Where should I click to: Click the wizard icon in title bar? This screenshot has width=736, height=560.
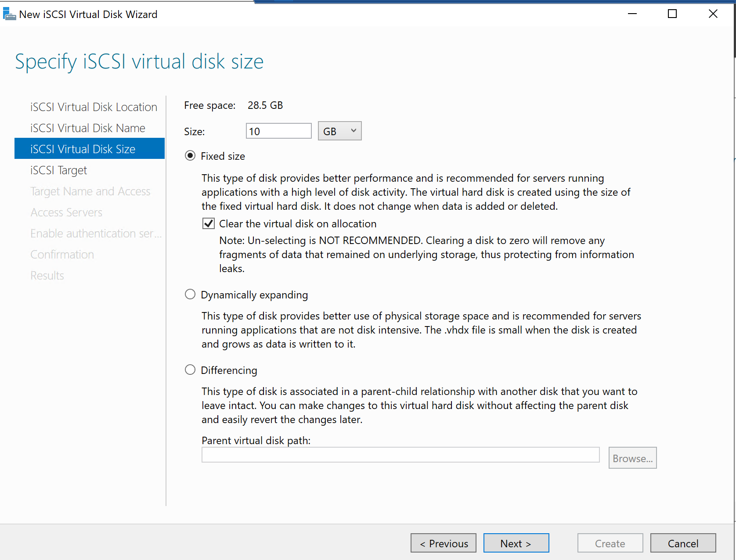[x=9, y=14]
